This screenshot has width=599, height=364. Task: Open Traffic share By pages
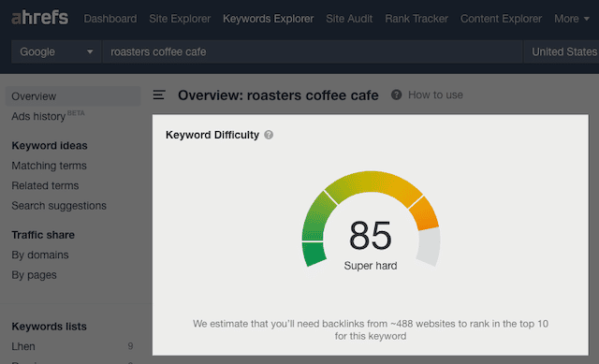coord(34,275)
